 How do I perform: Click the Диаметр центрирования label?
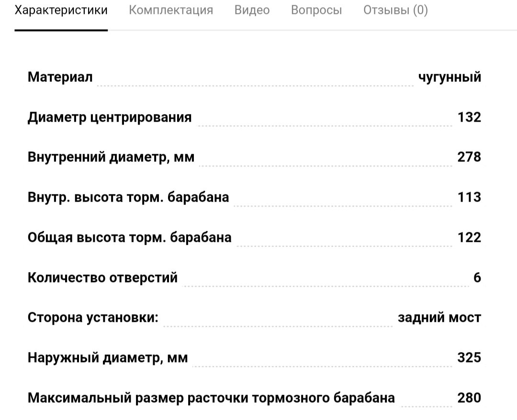pyautogui.click(x=110, y=117)
